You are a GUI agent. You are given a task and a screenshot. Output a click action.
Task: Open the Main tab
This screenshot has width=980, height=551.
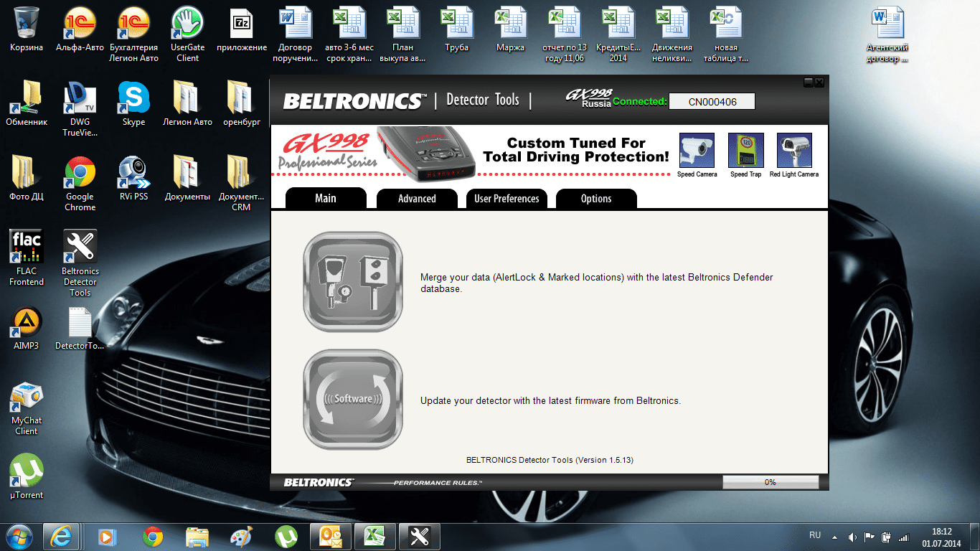point(326,199)
